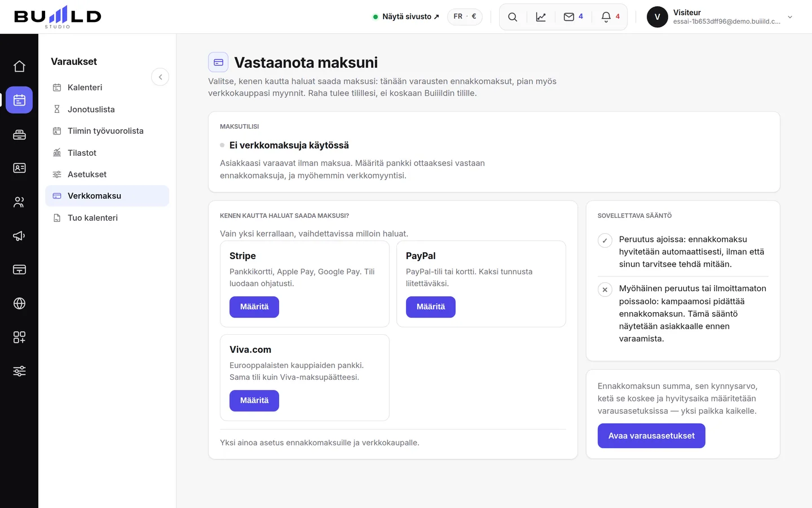Open Kalenteri in the Varaukset menu

pos(107,87)
